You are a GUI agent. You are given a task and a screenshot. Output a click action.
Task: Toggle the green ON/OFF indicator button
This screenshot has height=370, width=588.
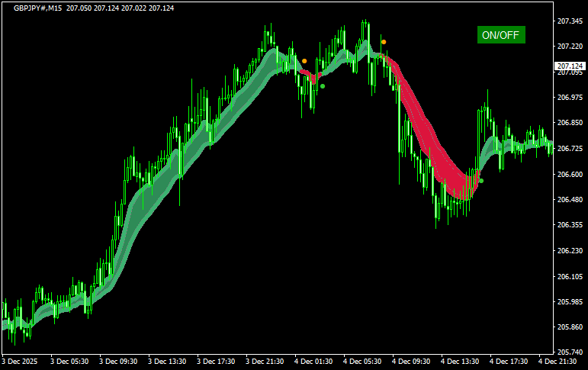pos(501,34)
